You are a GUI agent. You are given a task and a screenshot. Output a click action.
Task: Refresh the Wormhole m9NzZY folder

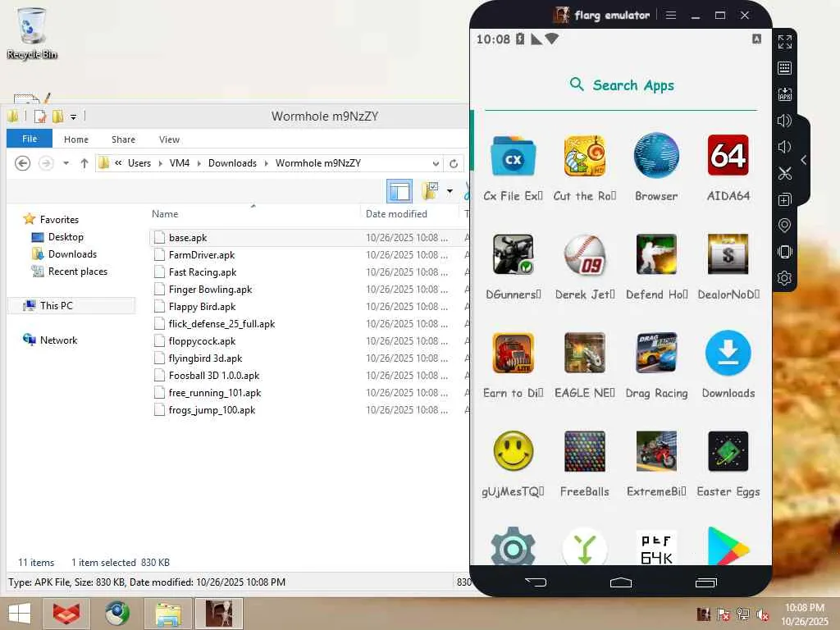click(454, 163)
